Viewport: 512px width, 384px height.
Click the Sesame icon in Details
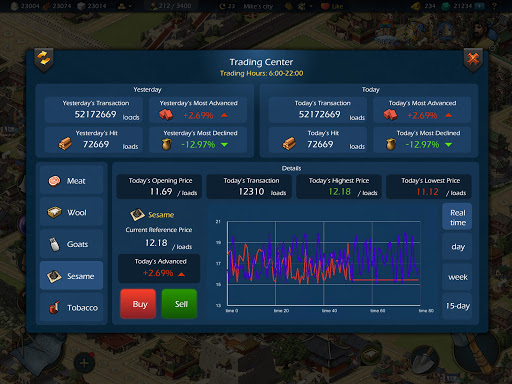(137, 215)
